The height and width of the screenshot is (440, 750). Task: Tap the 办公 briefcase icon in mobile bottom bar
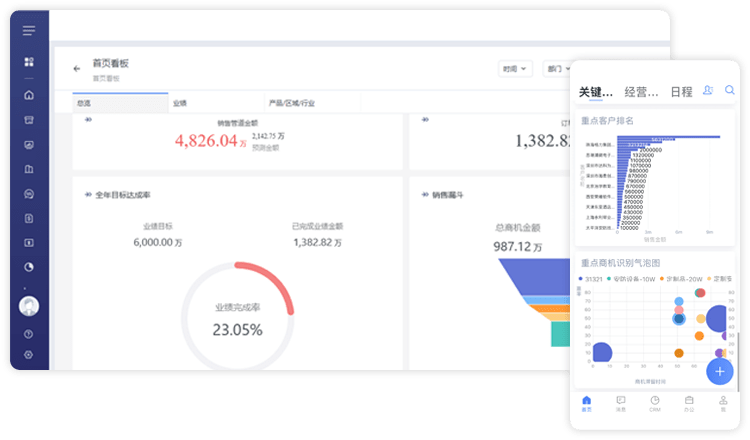[x=689, y=403]
